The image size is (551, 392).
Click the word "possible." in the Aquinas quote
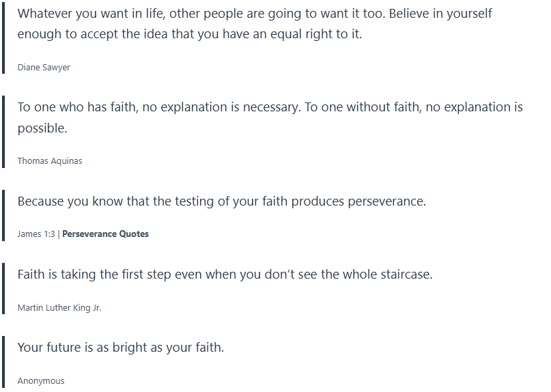tap(42, 128)
